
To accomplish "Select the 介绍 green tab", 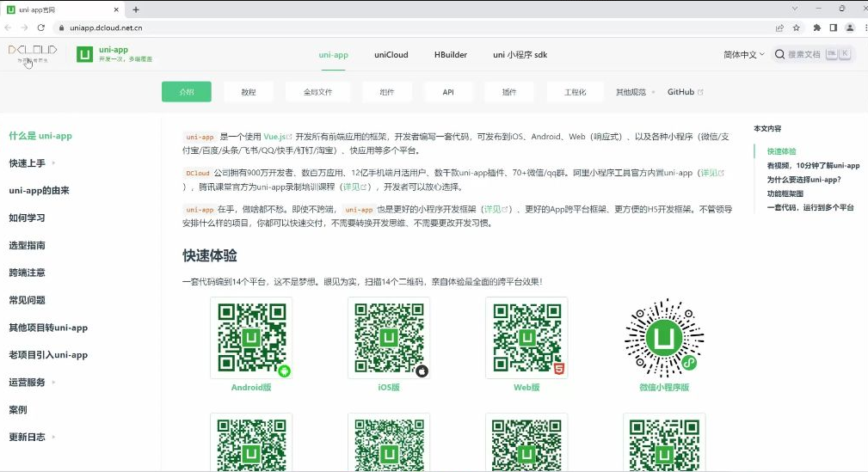I will (x=187, y=92).
